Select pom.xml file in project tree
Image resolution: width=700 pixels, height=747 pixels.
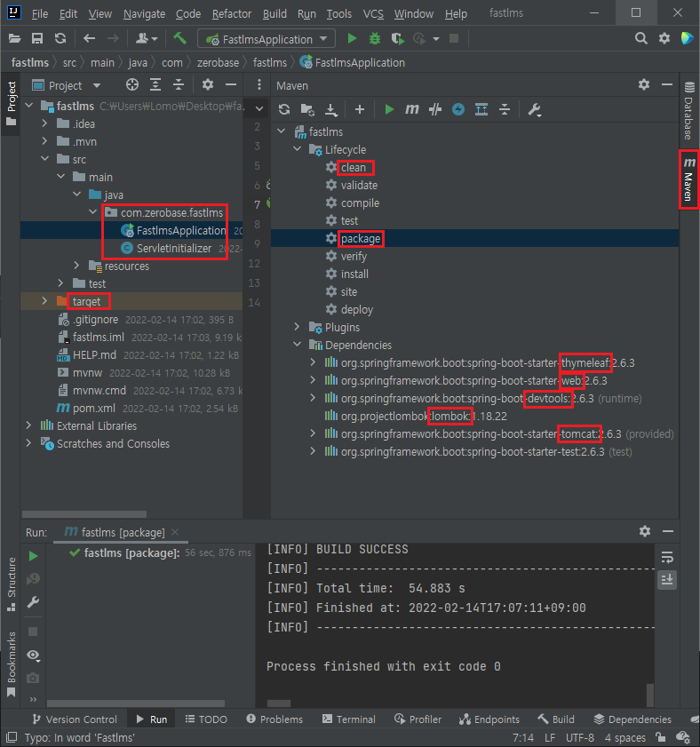coord(93,409)
